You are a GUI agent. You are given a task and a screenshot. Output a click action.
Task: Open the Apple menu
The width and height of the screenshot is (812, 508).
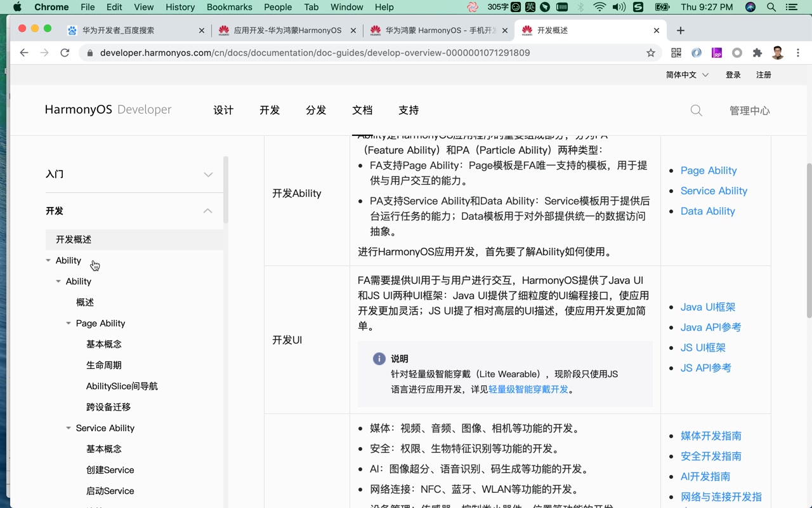point(17,7)
